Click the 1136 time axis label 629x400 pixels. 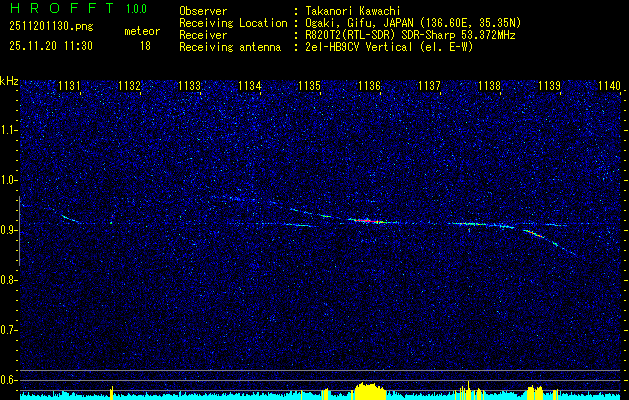point(369,85)
